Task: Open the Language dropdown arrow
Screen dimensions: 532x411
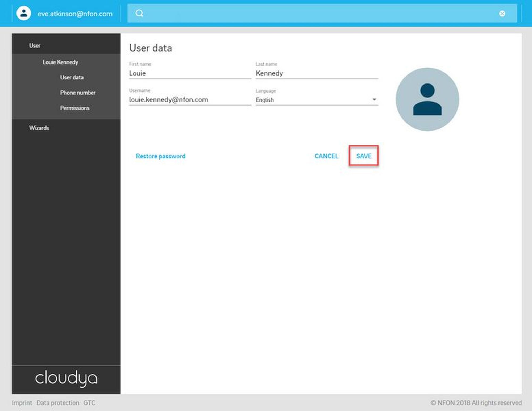Action: (x=374, y=99)
